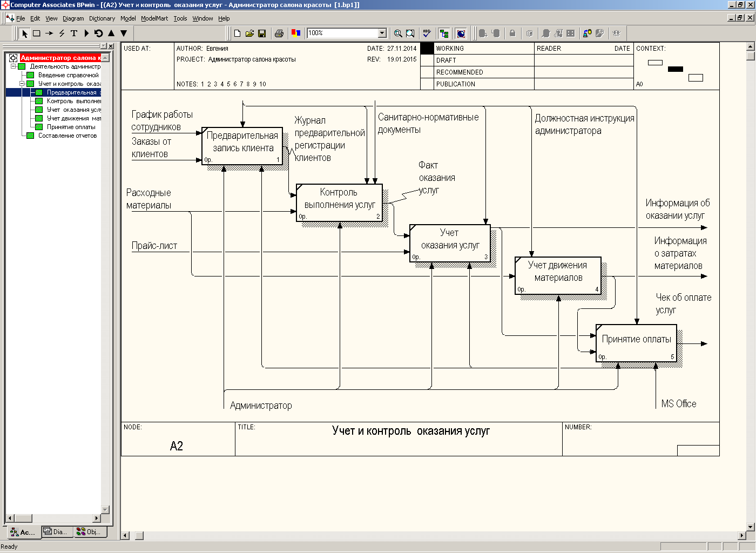
Task: Collapse the Учет и контроль tree branch
Action: point(22,84)
